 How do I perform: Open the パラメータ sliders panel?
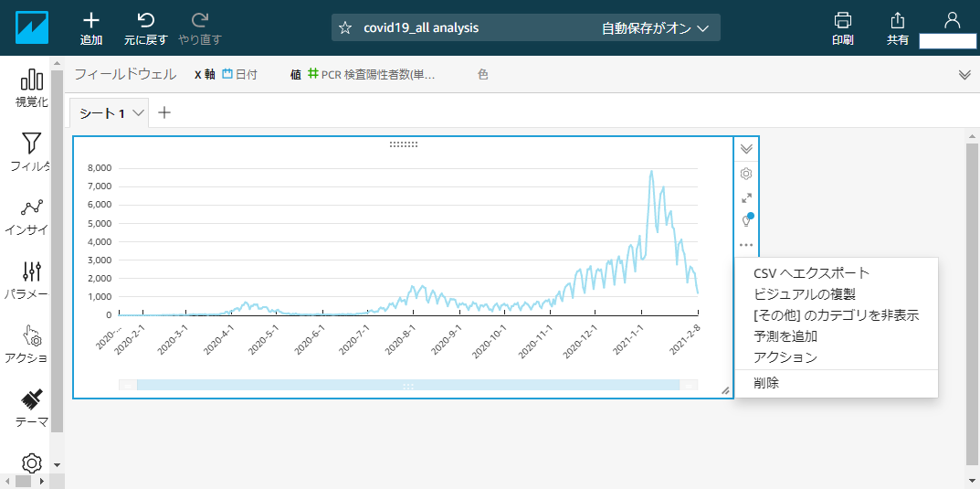32,271
